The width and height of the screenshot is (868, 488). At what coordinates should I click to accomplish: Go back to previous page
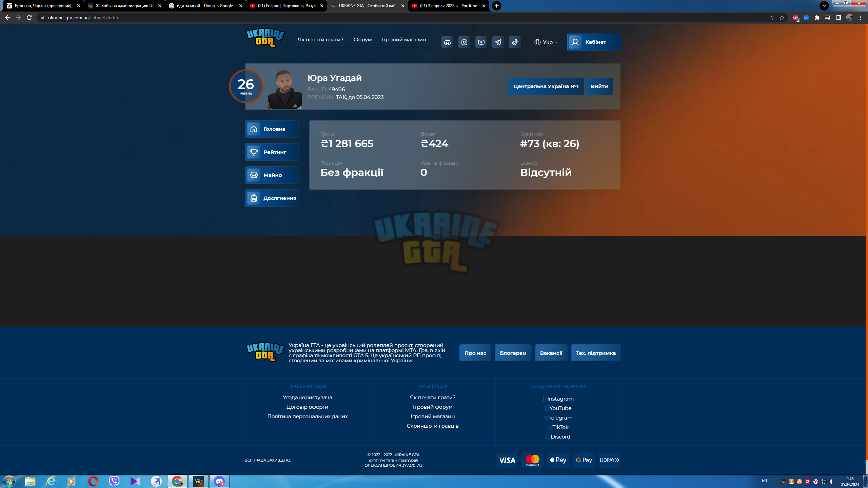[7, 18]
